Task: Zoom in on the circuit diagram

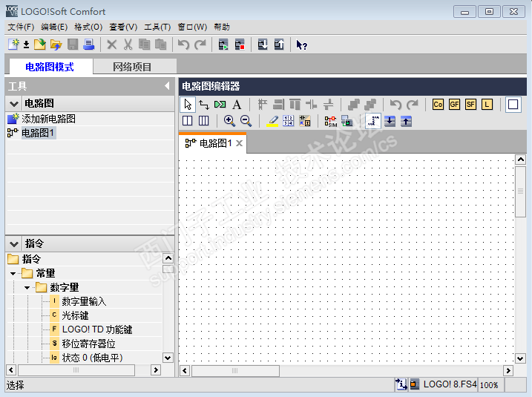Action: pyautogui.click(x=229, y=121)
